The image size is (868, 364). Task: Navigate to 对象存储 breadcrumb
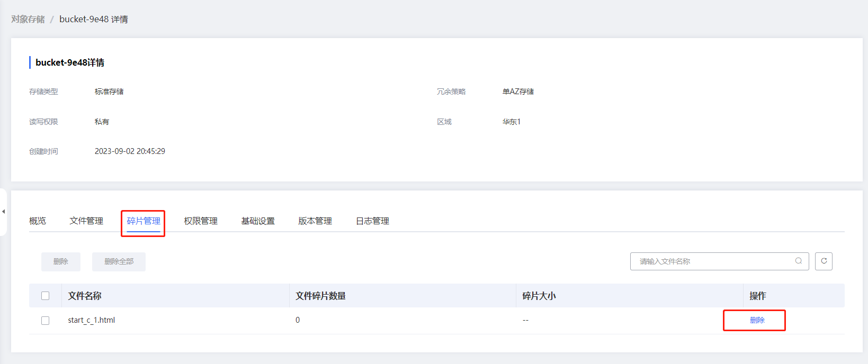[x=28, y=20]
